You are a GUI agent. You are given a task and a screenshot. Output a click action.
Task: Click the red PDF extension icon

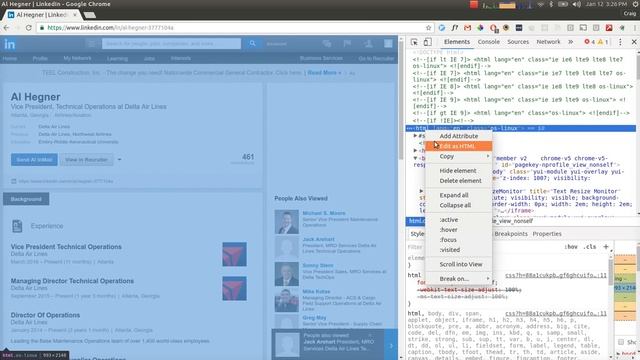pos(609,28)
